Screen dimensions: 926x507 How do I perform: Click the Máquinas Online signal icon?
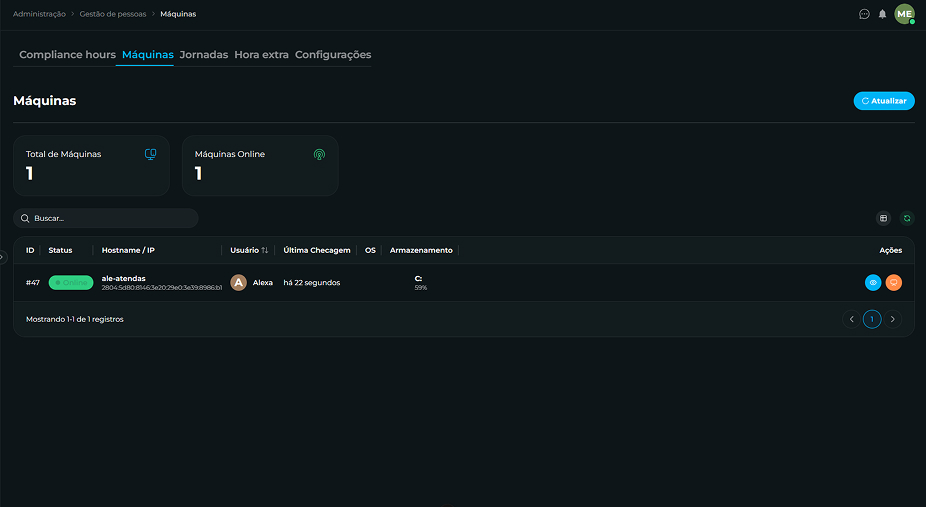(319, 155)
